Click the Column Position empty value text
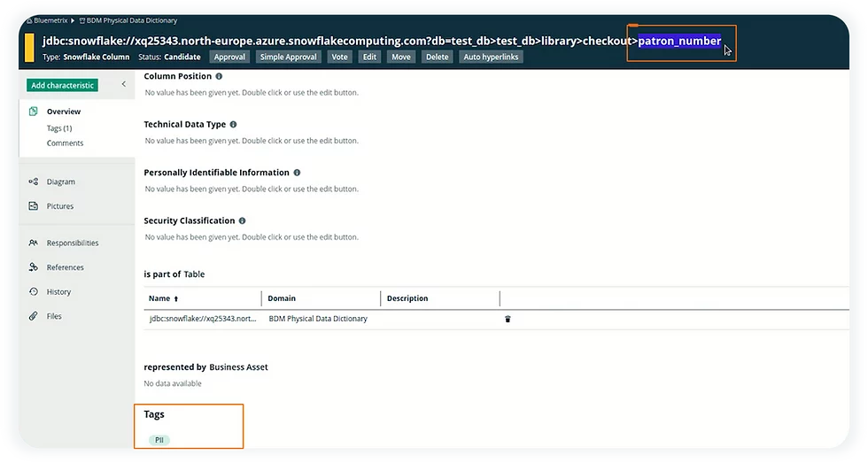 [x=252, y=92]
